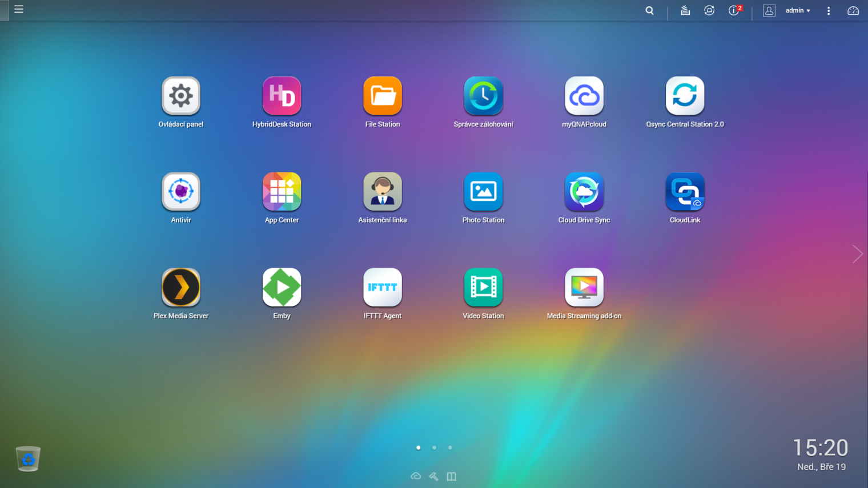Launch myQNAPcloud
This screenshot has height=488, width=868.
(584, 96)
